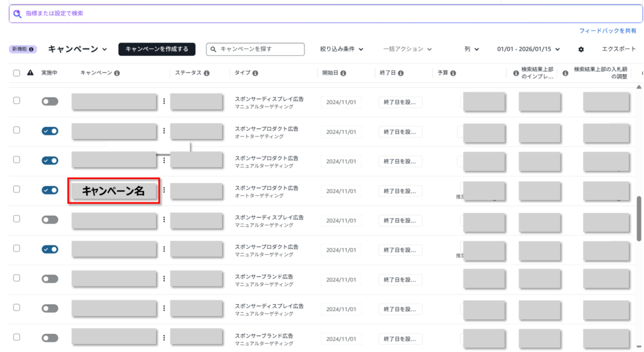Click the table scrollbar's up arrow
The image size is (644, 352).
(x=639, y=87)
